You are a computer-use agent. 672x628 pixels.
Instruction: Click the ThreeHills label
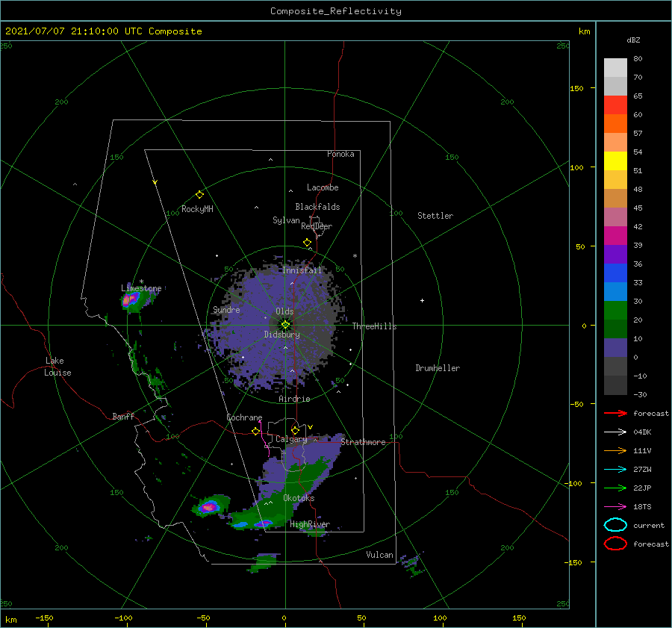click(374, 326)
